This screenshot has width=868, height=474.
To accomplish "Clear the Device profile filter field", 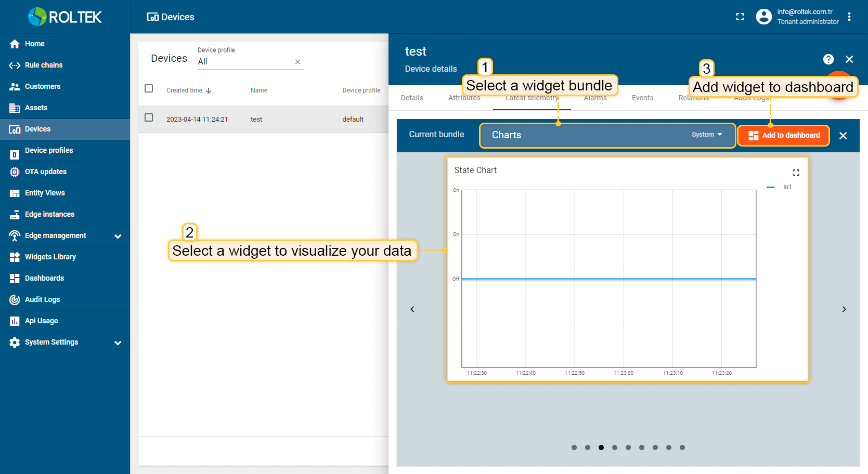I will 297,62.
